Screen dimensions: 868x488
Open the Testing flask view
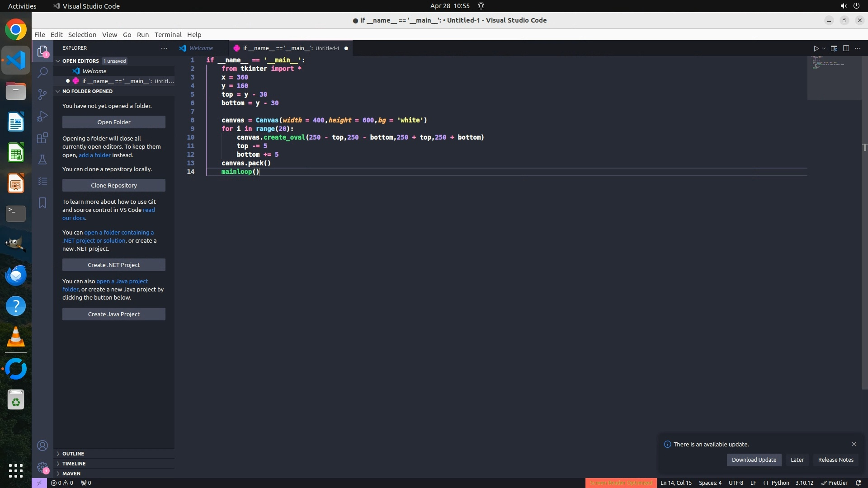coord(42,160)
